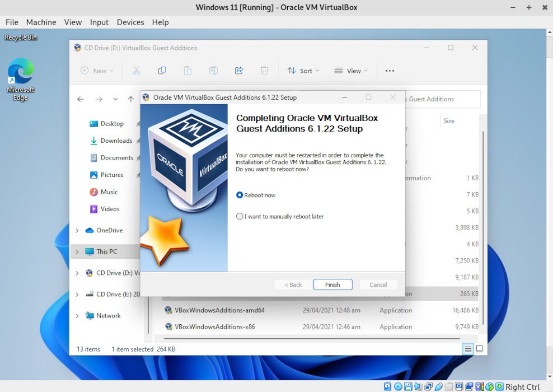Switch file list to details view layout

[x=467, y=348]
